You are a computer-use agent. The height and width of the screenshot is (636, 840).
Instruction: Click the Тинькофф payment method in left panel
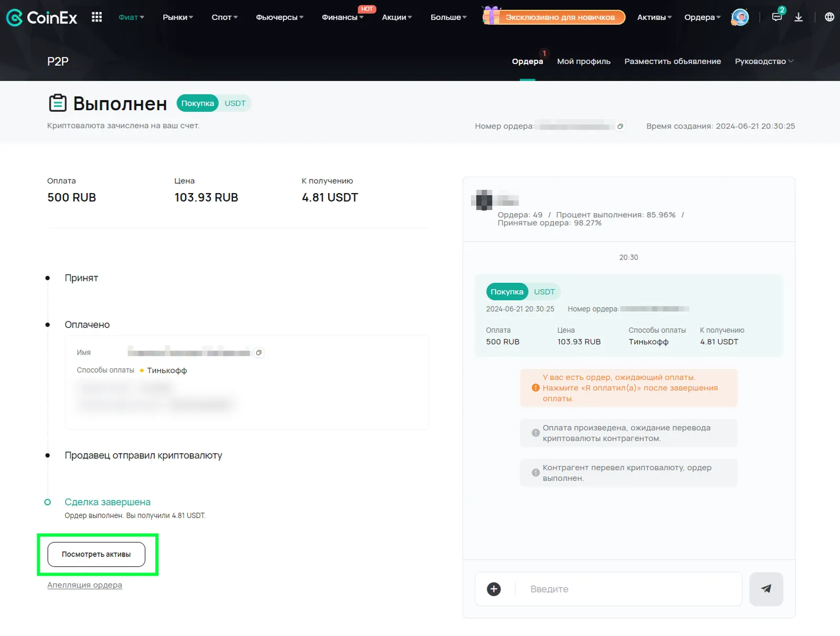[x=167, y=370]
